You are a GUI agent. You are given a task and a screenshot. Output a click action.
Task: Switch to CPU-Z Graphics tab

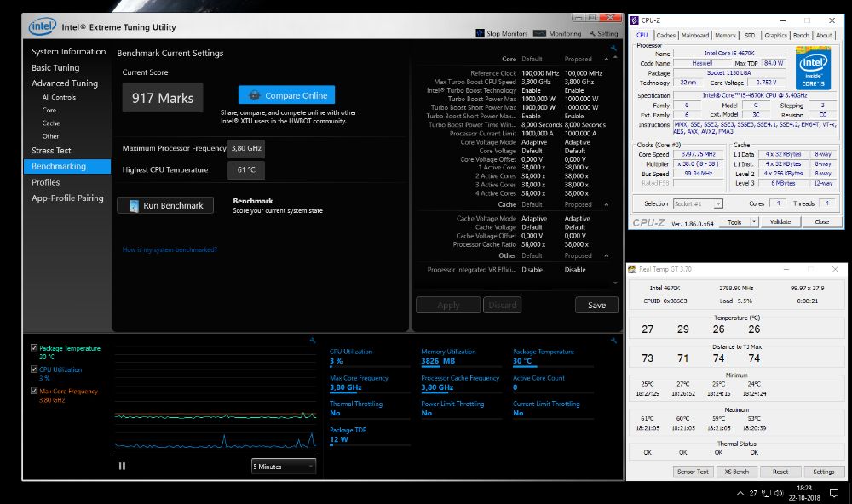[x=775, y=35]
